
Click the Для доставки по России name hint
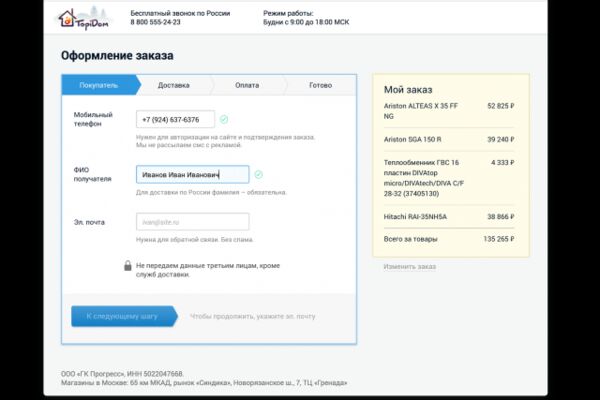tap(211, 192)
